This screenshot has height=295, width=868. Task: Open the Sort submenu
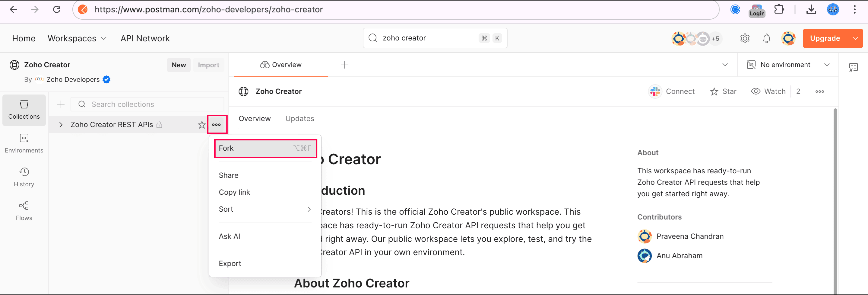click(265, 209)
